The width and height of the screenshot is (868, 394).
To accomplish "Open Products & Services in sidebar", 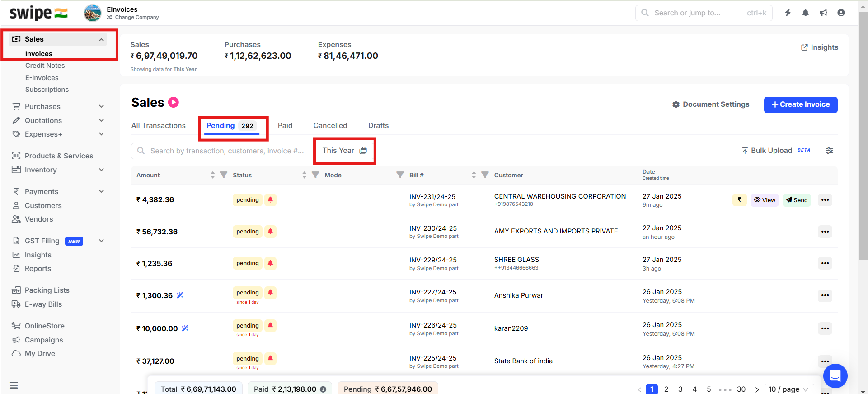I will point(59,156).
